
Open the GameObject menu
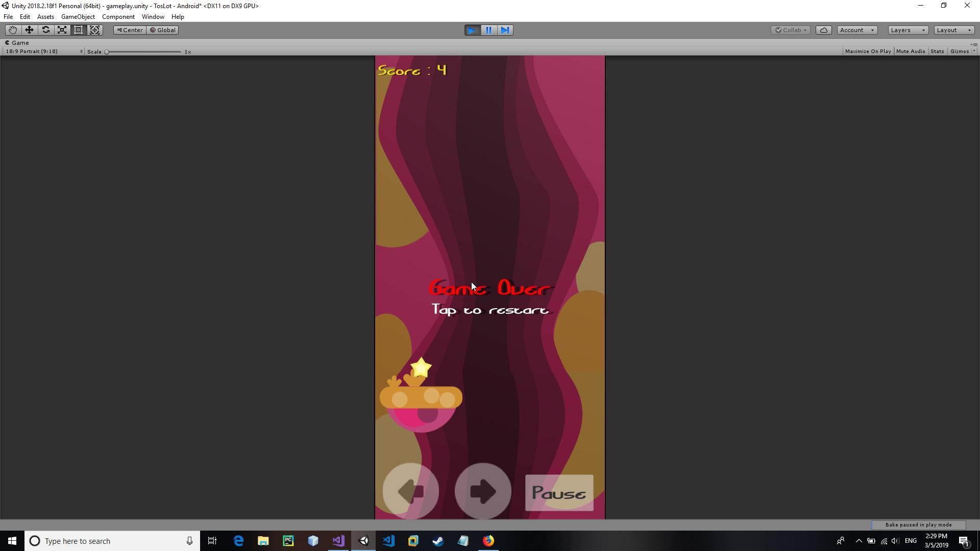[78, 17]
